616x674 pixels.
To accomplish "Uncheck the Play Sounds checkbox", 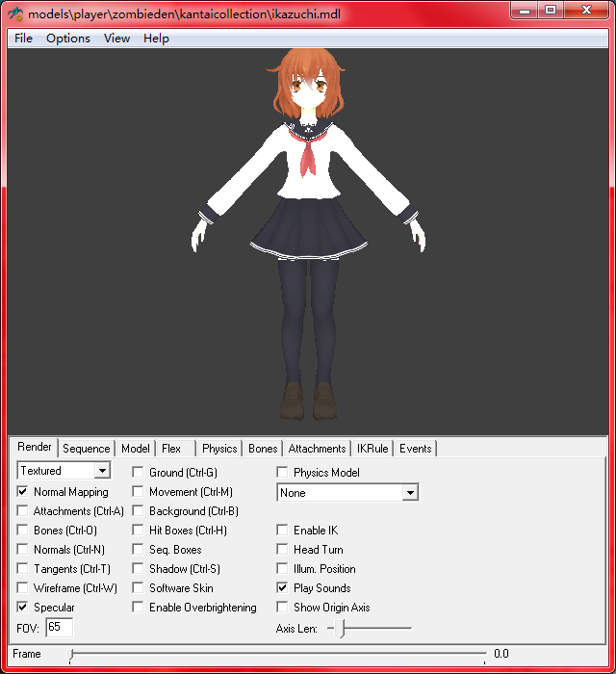I will (x=282, y=587).
